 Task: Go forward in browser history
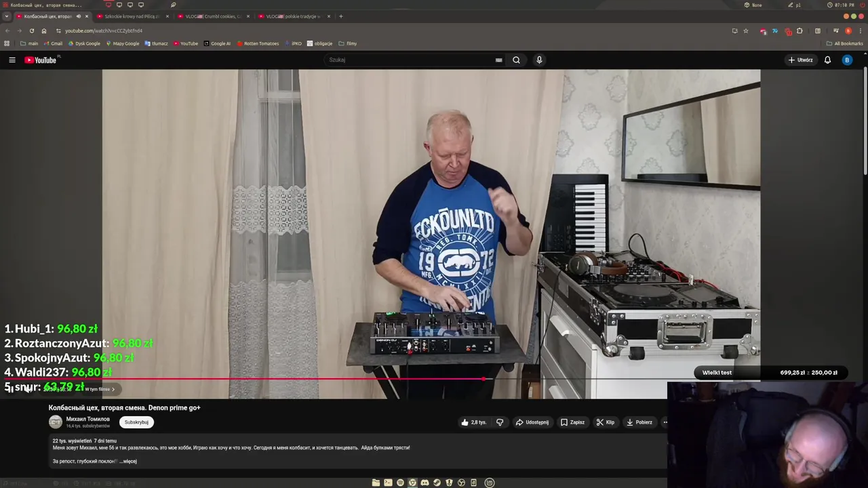click(x=20, y=30)
